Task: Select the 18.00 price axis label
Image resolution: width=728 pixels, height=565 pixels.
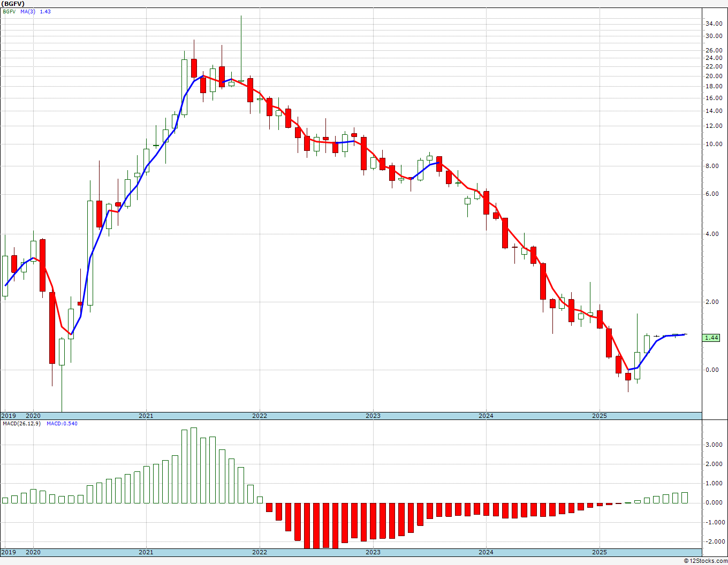Action: [713, 86]
